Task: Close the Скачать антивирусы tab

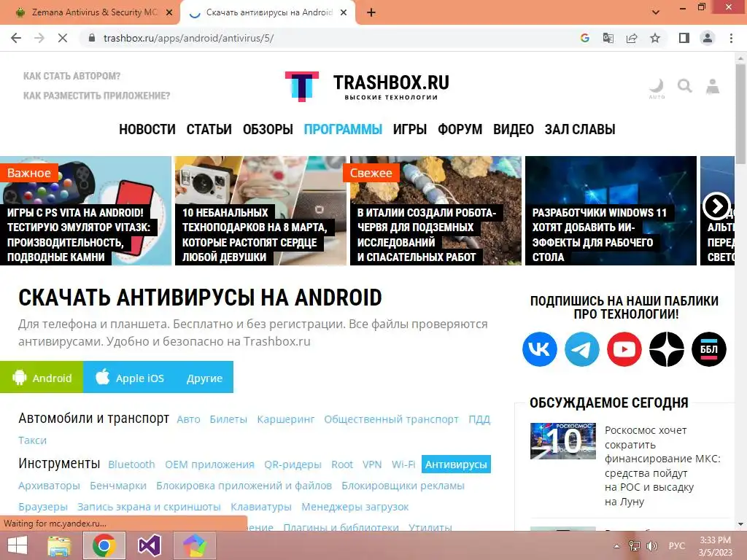Action: (x=344, y=13)
